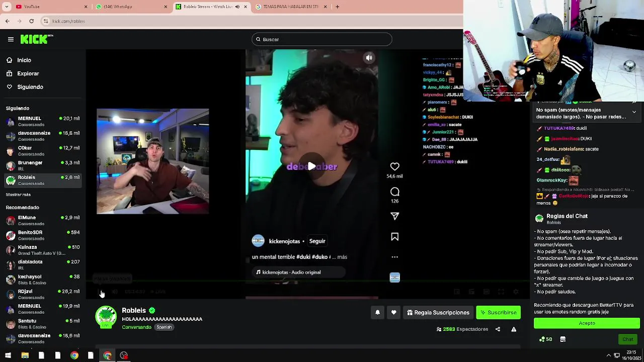
Task: Toggle follow heart for Robleis
Action: 393,313
